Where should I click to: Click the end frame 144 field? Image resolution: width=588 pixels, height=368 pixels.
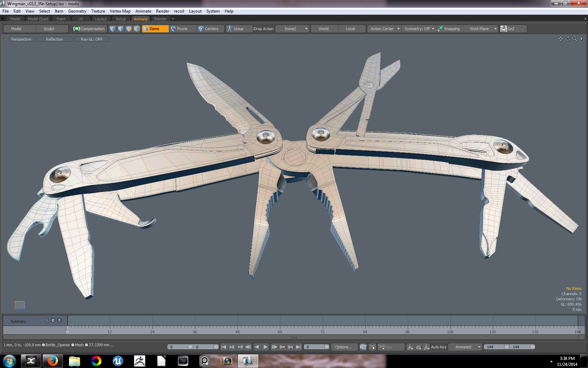pos(522,347)
